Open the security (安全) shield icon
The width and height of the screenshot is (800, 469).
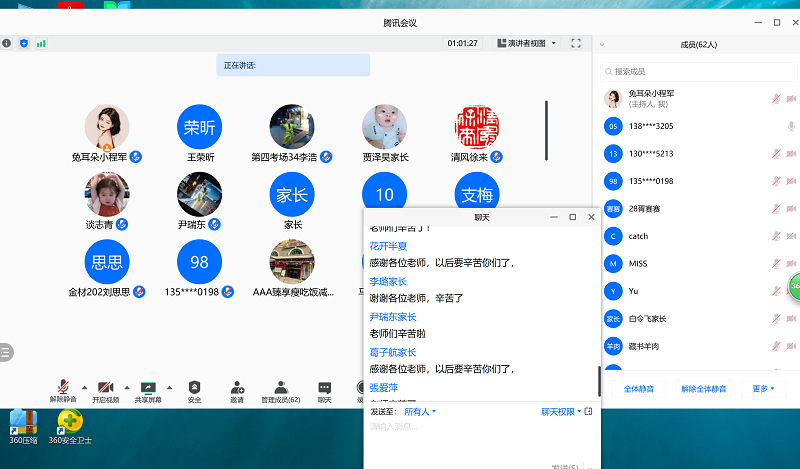(194, 386)
